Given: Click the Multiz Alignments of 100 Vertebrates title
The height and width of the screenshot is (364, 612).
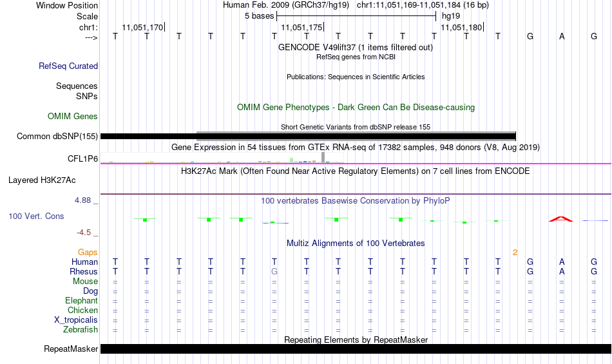Looking at the screenshot, I should [356, 244].
